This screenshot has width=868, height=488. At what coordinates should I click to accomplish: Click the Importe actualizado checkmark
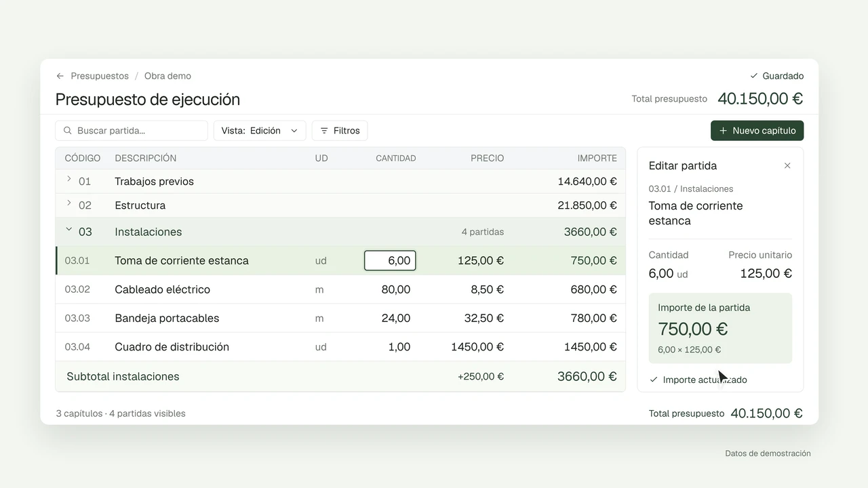point(654,380)
